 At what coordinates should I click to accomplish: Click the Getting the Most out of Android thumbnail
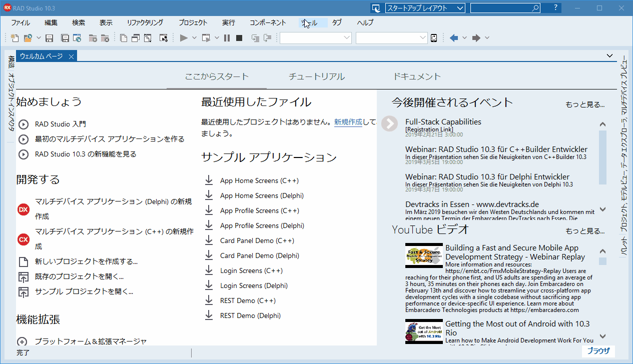click(424, 331)
